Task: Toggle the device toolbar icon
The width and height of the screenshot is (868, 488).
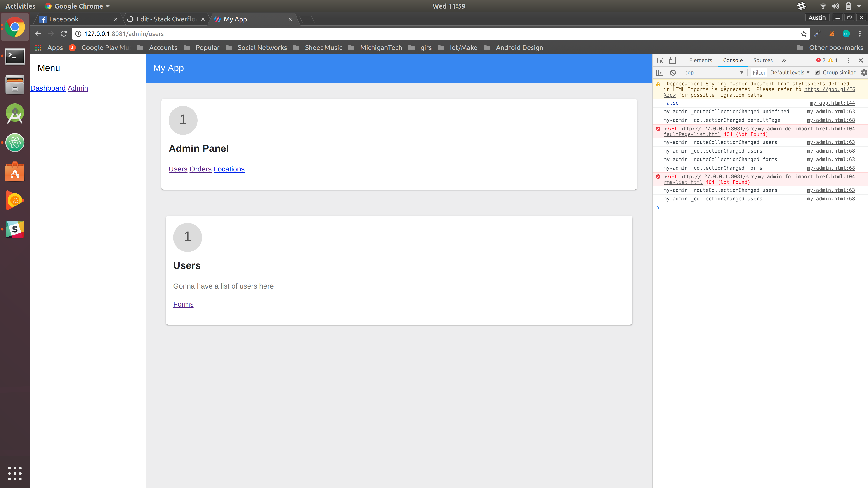Action: point(672,60)
